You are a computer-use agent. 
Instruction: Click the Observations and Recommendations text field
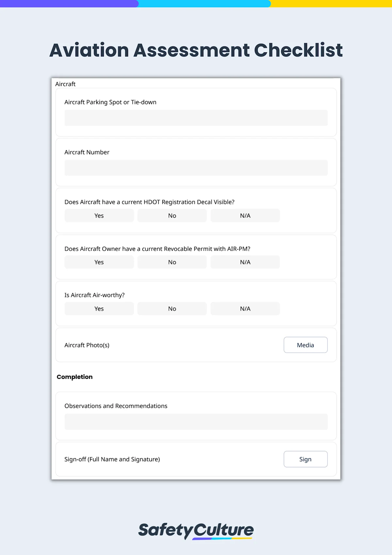click(x=196, y=422)
